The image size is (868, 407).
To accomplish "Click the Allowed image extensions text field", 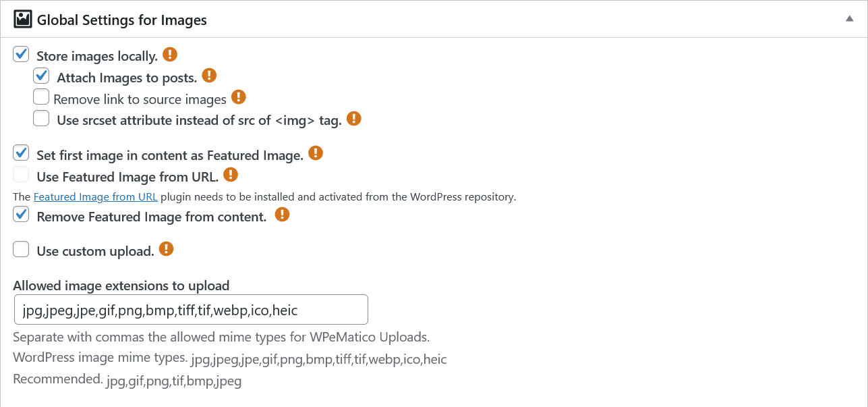I will (191, 310).
